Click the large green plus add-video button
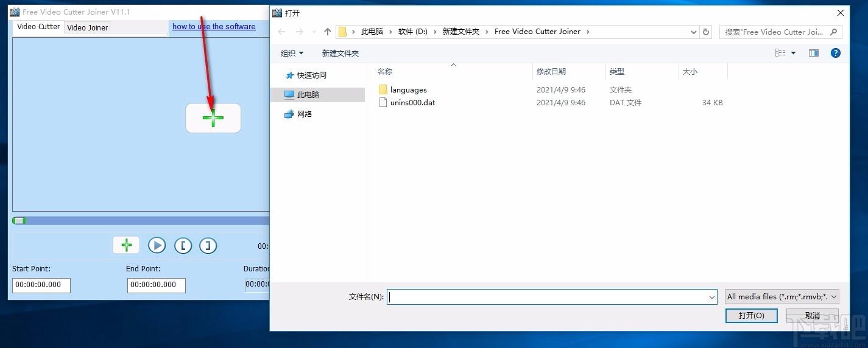The width and height of the screenshot is (868, 348). (x=213, y=118)
